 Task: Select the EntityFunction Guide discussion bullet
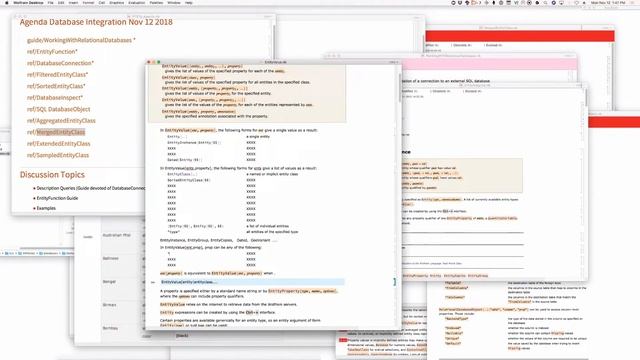click(x=57, y=198)
